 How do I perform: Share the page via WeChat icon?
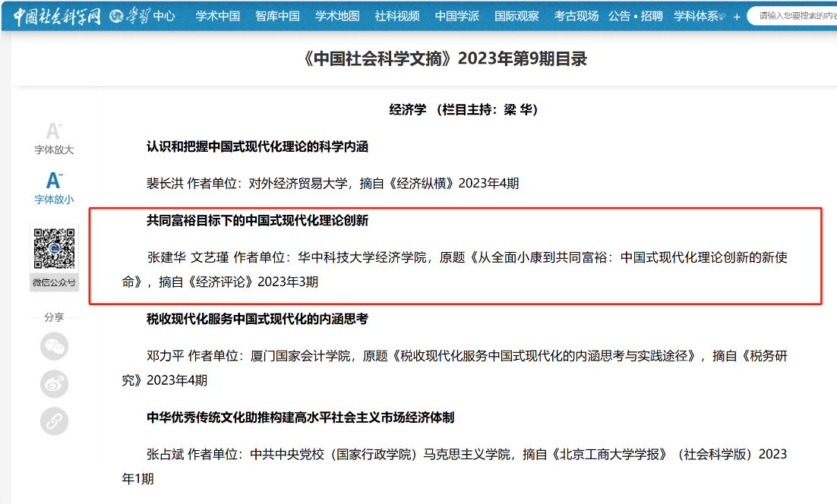pos(54,346)
